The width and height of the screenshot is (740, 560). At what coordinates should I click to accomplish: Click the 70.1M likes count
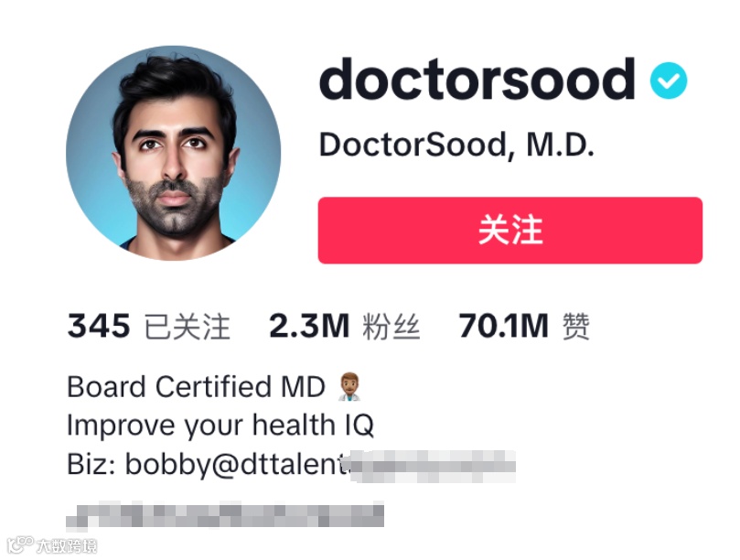tap(504, 326)
